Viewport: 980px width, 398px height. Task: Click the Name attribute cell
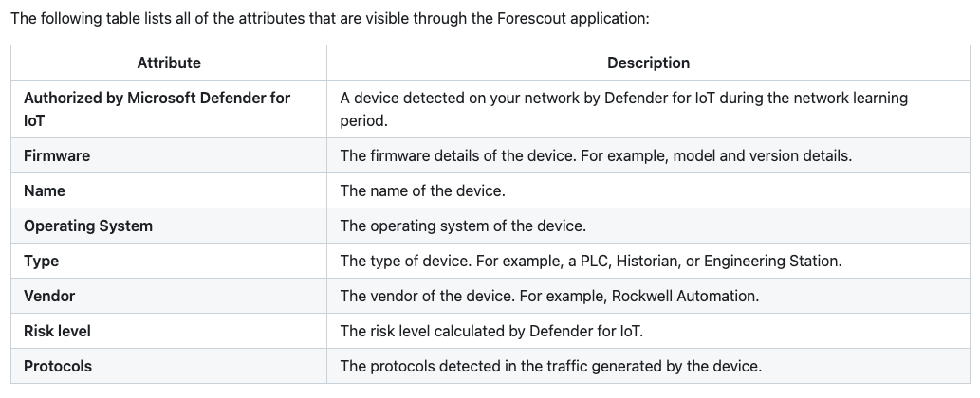pyautogui.click(x=45, y=190)
